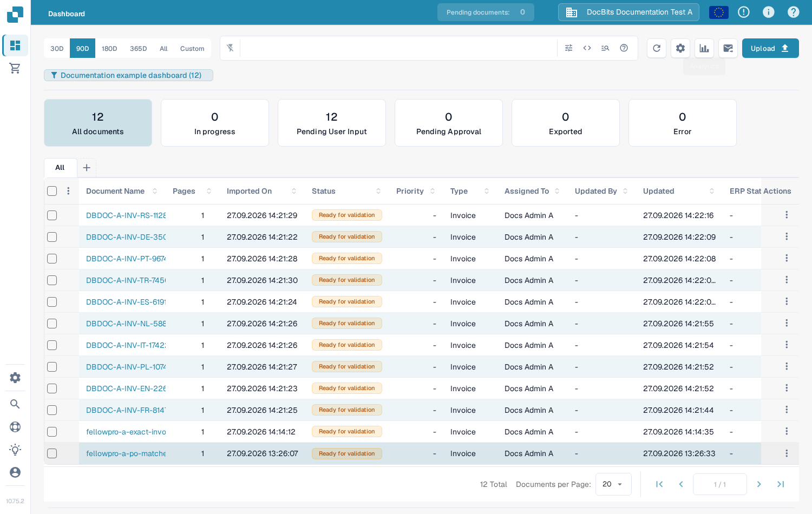Open the table column options kebab menu
Viewport: 812px width, 514px height.
pos(68,191)
